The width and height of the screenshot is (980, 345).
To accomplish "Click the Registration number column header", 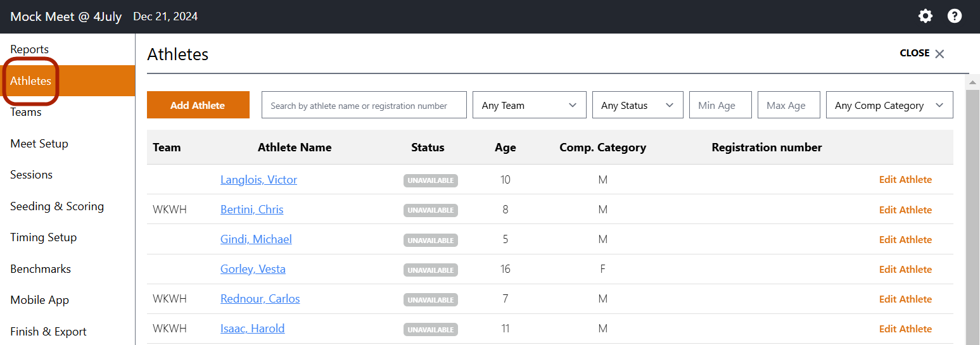I will tap(767, 147).
